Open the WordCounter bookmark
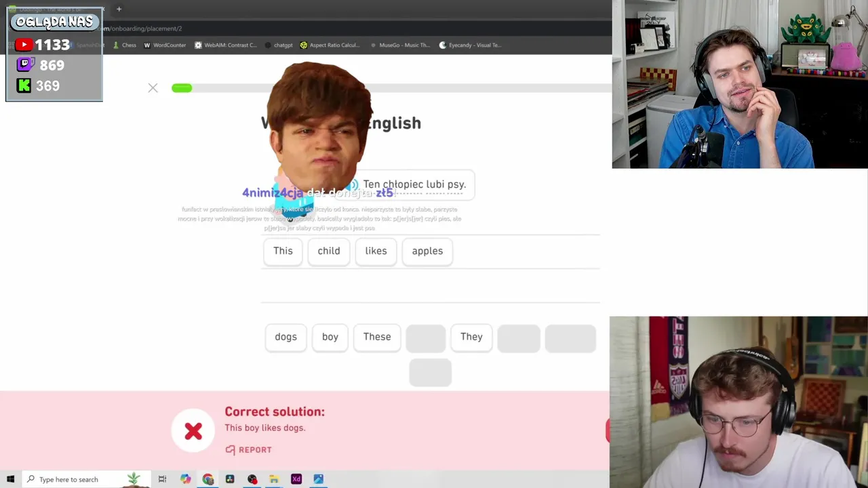The image size is (868, 488). (165, 45)
